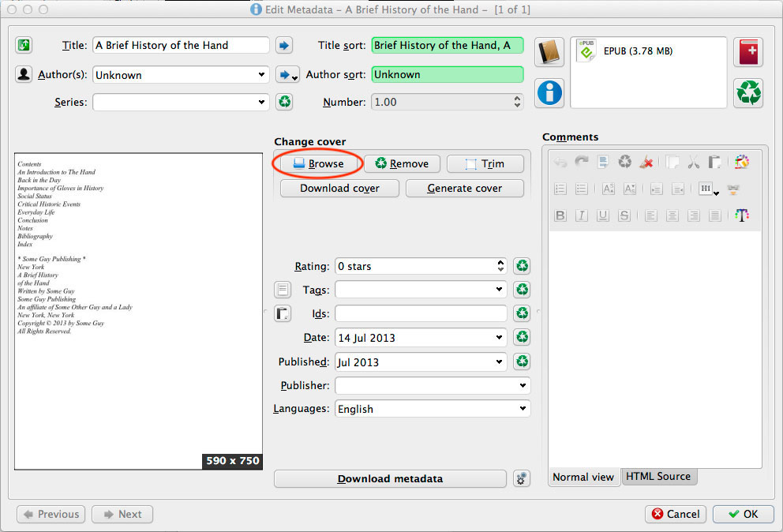Viewport: 783px width, 532px height.
Task: Click the Browse cover button
Action: [318, 163]
